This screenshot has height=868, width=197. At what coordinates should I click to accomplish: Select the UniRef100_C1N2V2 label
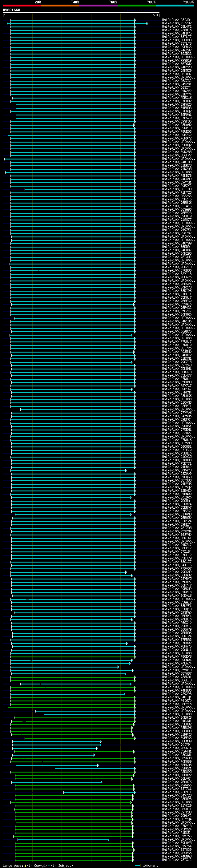177,91
